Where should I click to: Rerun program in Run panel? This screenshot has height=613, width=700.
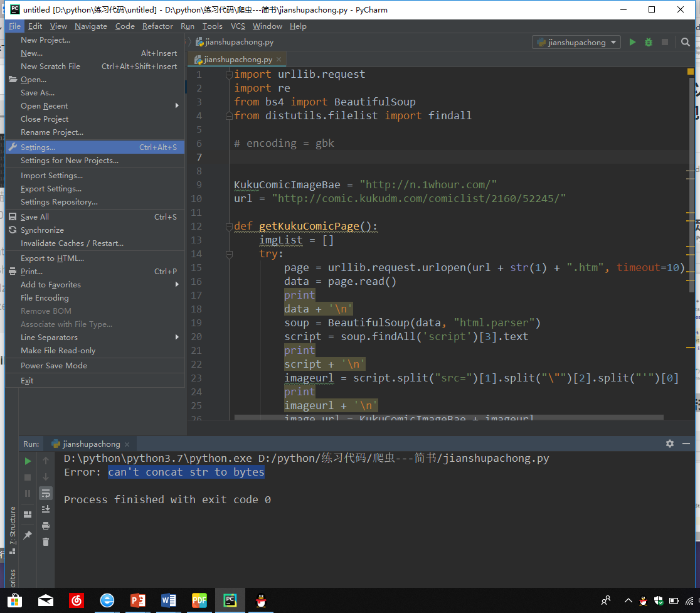pos(28,461)
